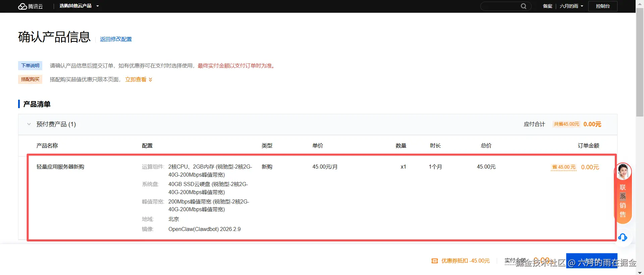Expand 立即查看 bundle offers

pyautogui.click(x=139, y=80)
